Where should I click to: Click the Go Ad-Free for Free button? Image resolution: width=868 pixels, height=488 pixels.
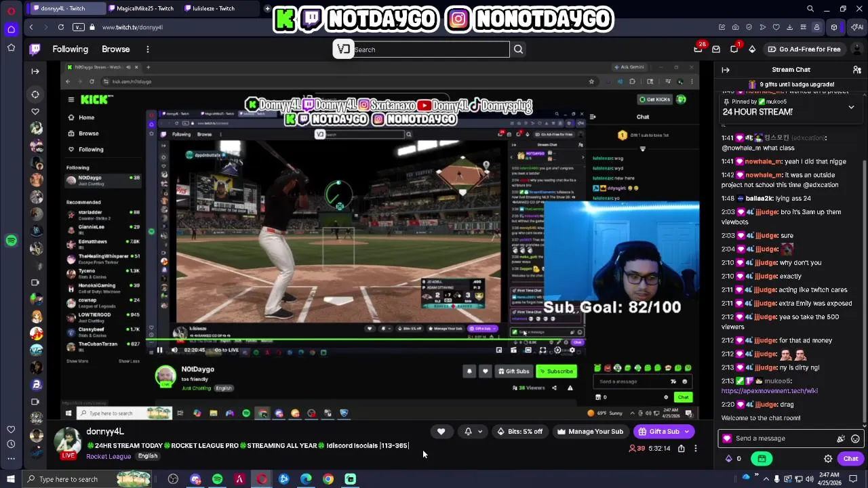(804, 49)
